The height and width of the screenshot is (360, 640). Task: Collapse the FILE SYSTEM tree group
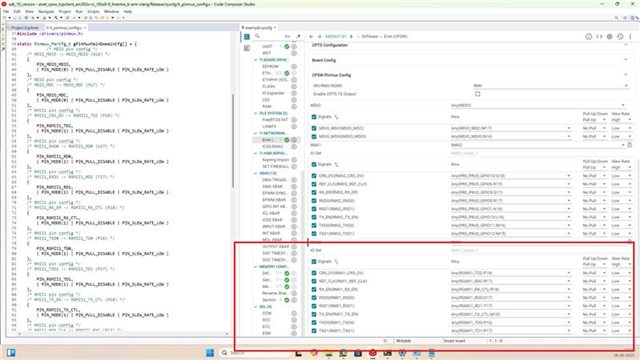pyautogui.click(x=256, y=113)
